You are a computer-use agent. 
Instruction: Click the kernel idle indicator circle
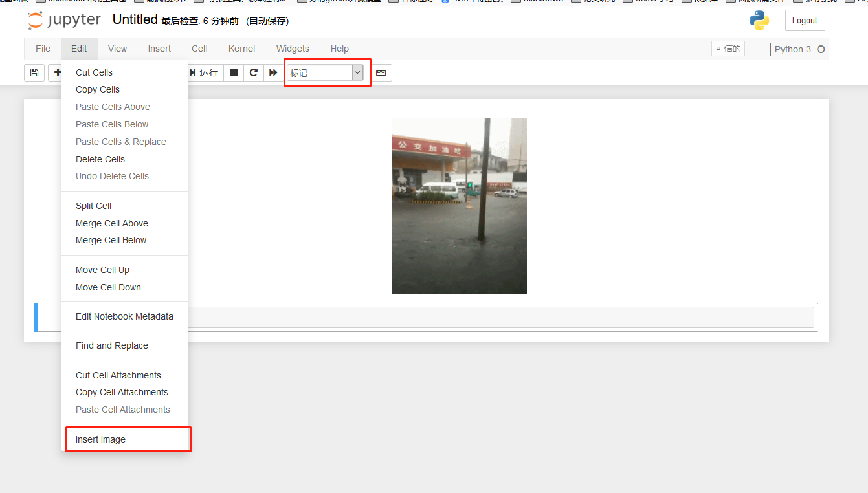pos(821,49)
